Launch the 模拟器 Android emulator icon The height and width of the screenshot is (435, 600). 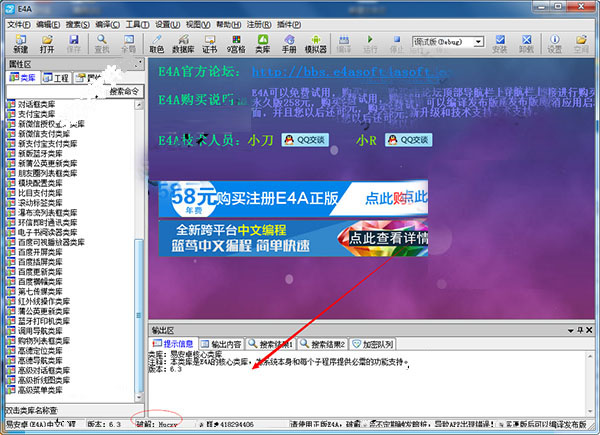316,44
